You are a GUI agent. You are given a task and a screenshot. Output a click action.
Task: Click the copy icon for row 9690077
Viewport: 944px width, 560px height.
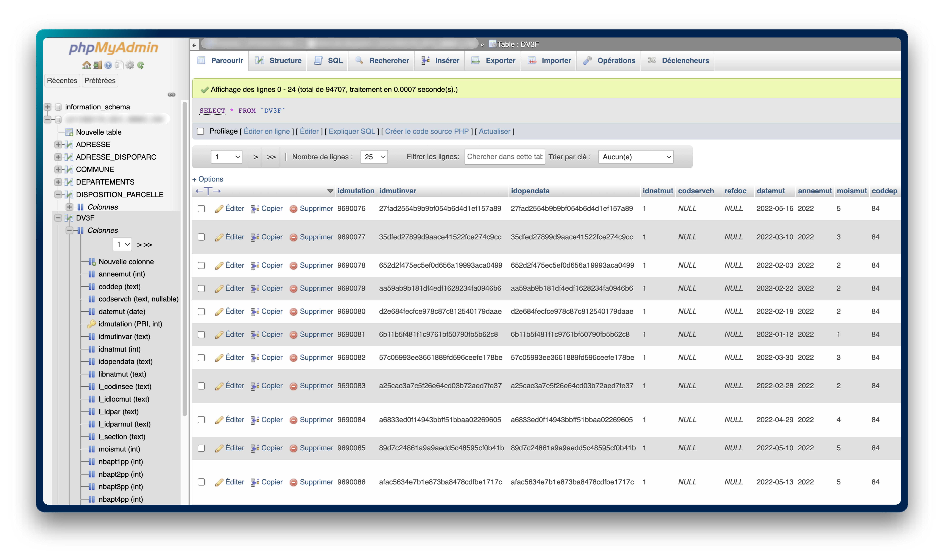pyautogui.click(x=255, y=237)
